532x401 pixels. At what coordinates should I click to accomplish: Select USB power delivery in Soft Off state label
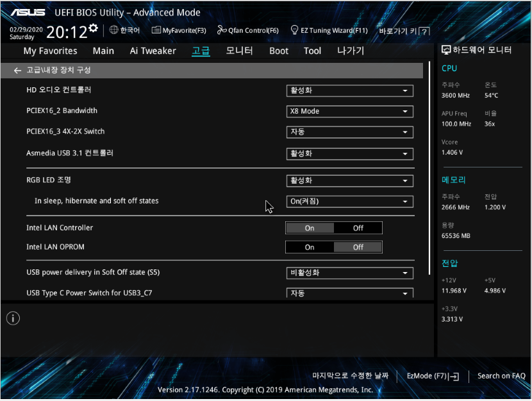click(x=93, y=272)
